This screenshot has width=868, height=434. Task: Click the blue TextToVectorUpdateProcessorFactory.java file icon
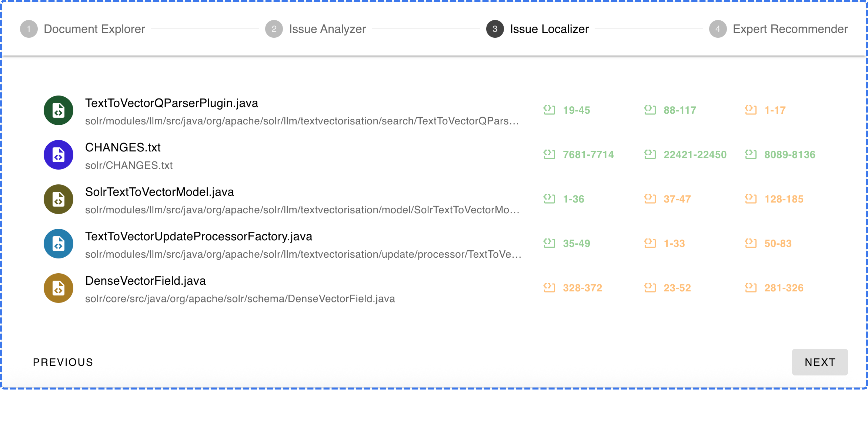(x=58, y=244)
